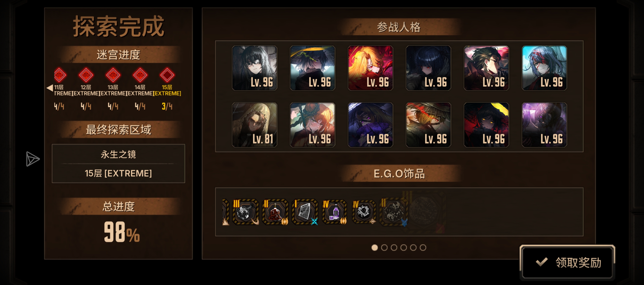Select the newspaper E.G.O gift
The height and width of the screenshot is (285, 644).
coord(305,212)
